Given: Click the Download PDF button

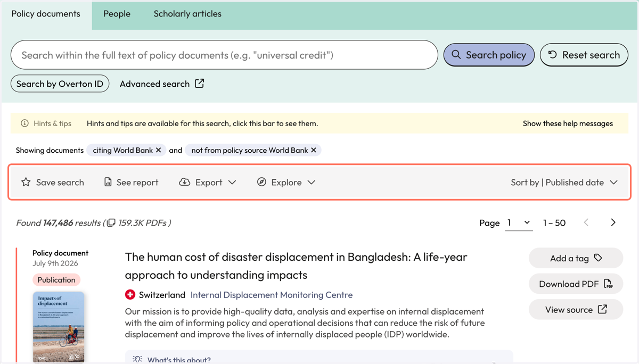Looking at the screenshot, I should pos(576,284).
